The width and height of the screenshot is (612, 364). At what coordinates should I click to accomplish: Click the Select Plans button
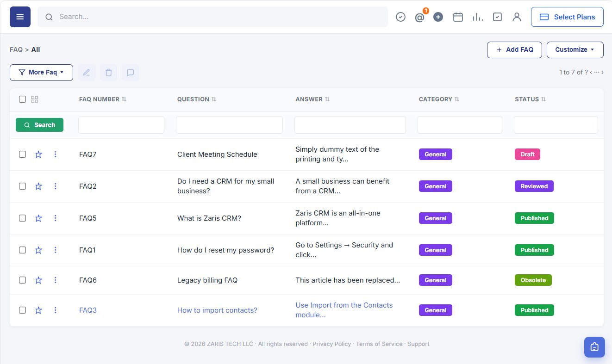pos(567,17)
